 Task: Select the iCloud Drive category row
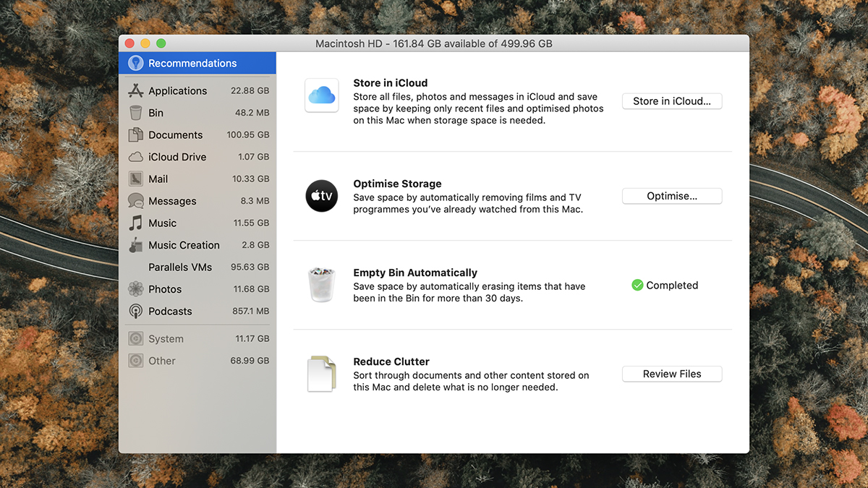197,157
